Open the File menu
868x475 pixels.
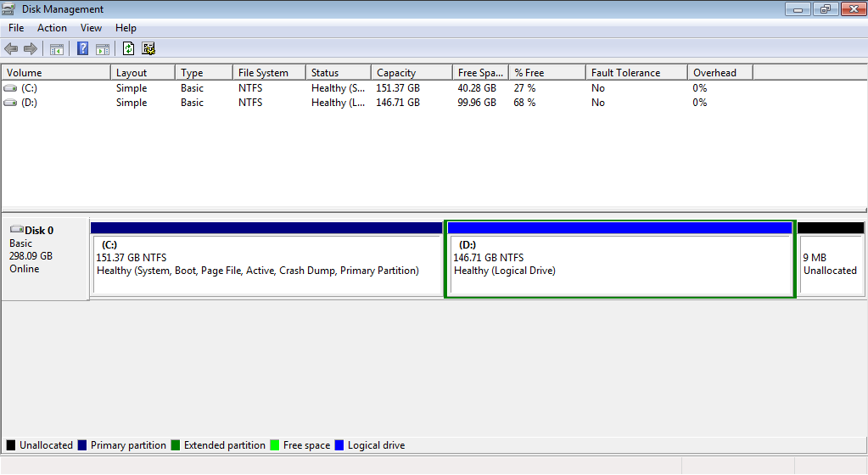point(16,28)
